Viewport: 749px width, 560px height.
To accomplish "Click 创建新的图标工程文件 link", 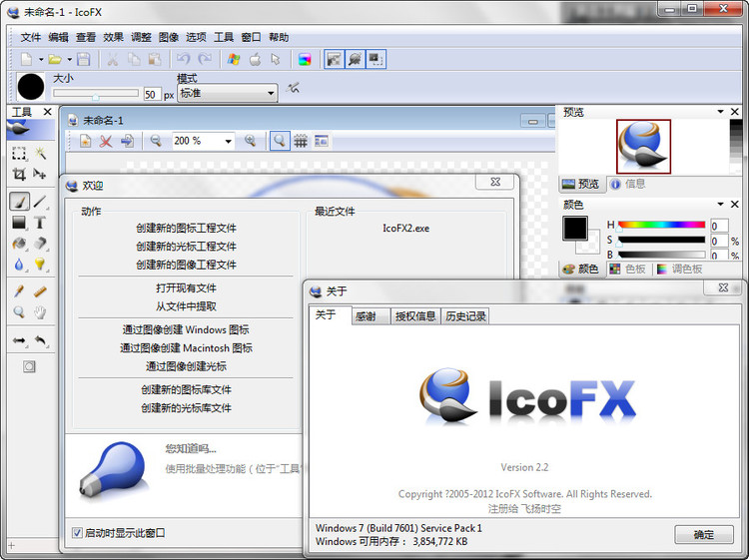I will pyautogui.click(x=187, y=228).
